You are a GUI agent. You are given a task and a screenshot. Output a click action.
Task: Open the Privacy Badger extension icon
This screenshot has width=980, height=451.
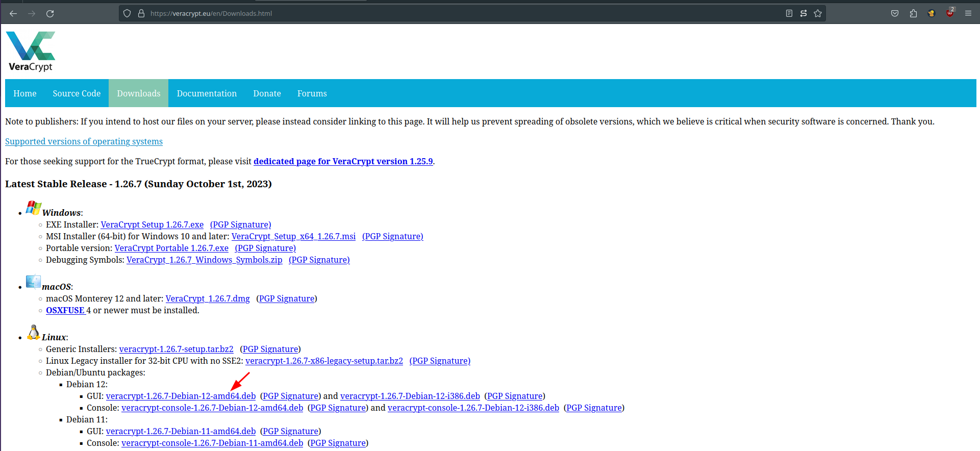pyautogui.click(x=932, y=13)
